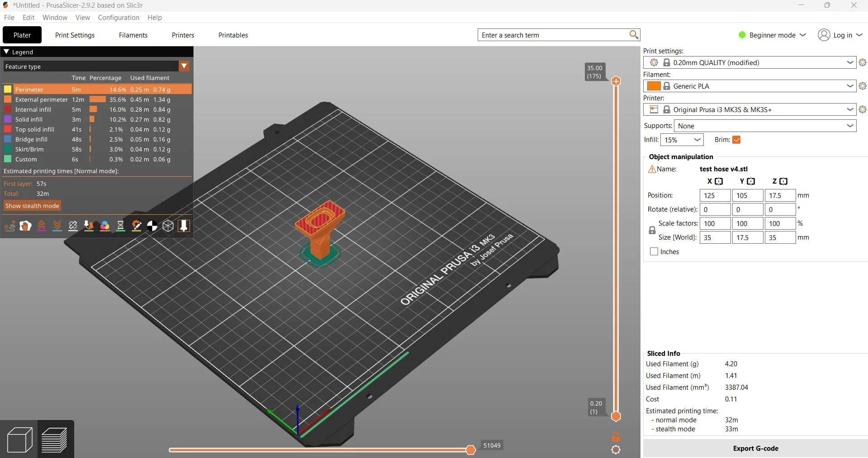Image resolution: width=868 pixels, height=458 pixels.
Task: Toggle retractions upward chevrons icon
Action: coord(42,226)
